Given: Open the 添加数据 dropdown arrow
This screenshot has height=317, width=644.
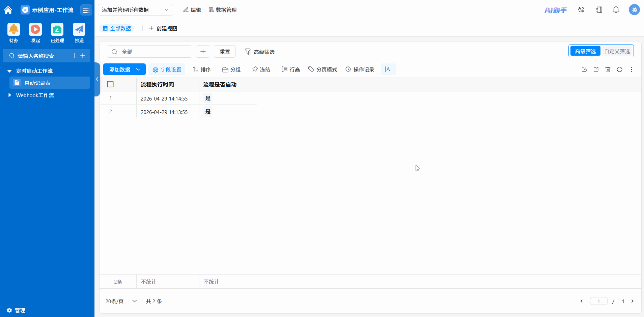Looking at the screenshot, I should pos(138,69).
